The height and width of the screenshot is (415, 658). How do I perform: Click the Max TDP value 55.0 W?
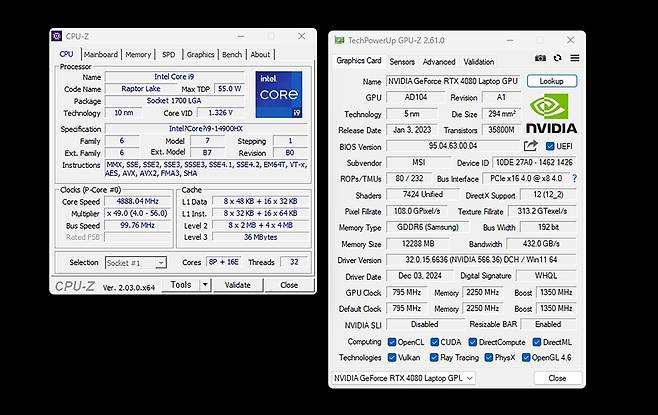[230, 89]
